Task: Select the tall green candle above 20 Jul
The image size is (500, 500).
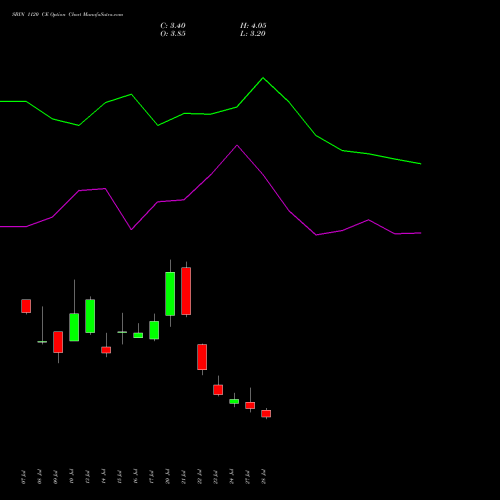Action: point(170,294)
